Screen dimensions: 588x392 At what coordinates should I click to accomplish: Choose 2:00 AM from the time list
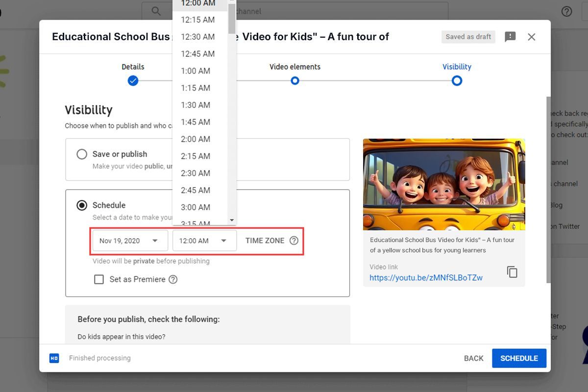click(x=200, y=139)
